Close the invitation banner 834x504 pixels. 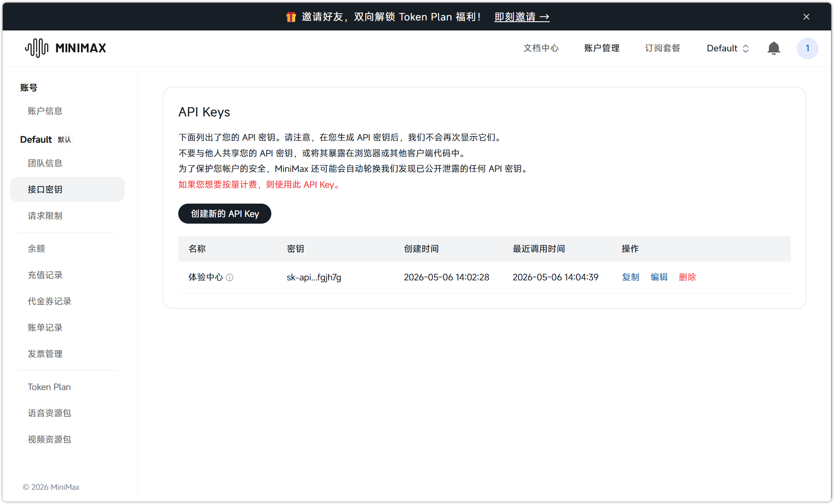click(806, 17)
